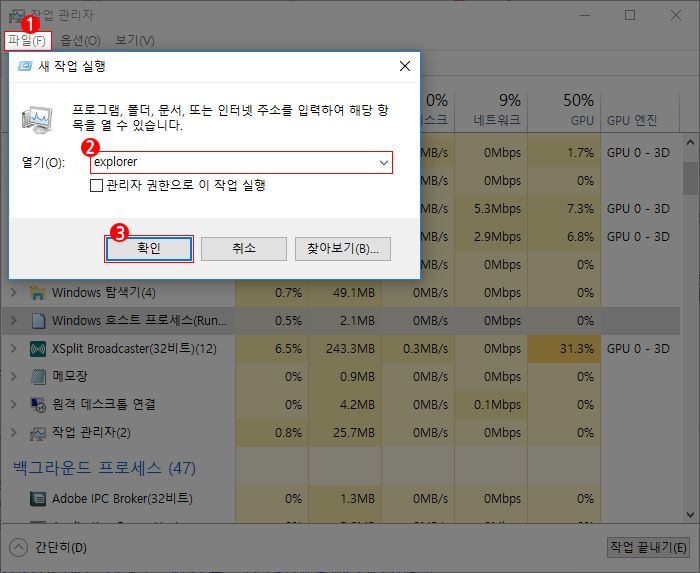
Task: Click the XSplit Broadcaster icon
Action: click(x=38, y=349)
